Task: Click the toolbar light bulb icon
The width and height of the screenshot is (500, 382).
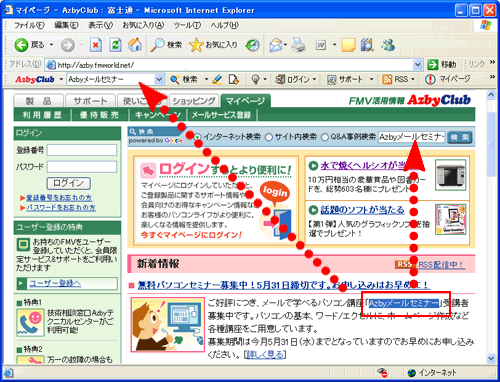Action: pos(255,79)
